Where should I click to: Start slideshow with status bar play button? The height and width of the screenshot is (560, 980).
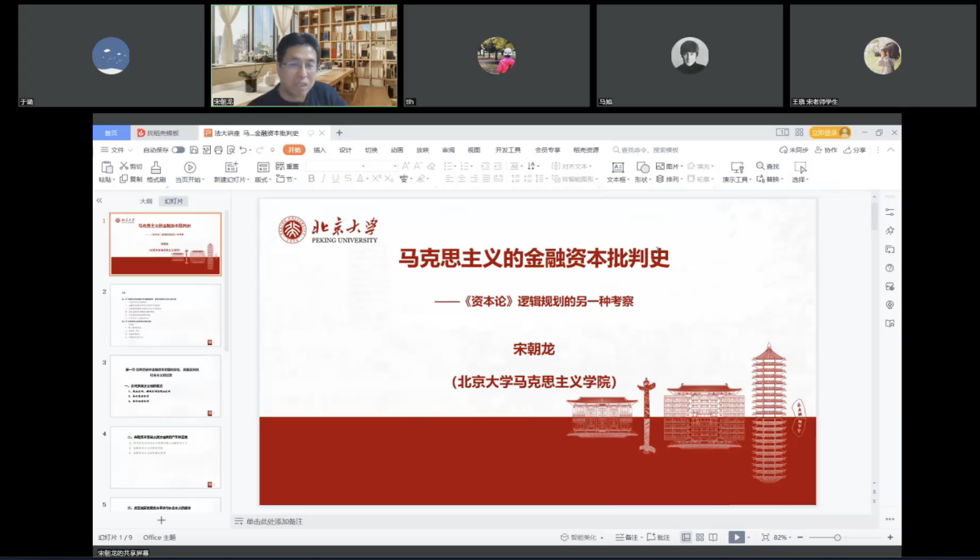pos(735,537)
